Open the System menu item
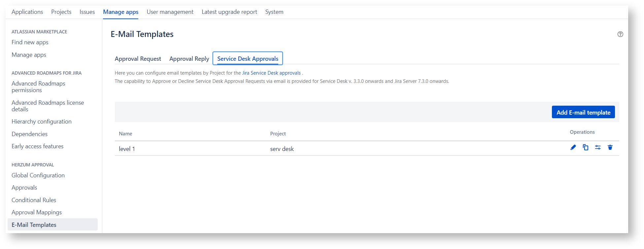 (x=274, y=12)
